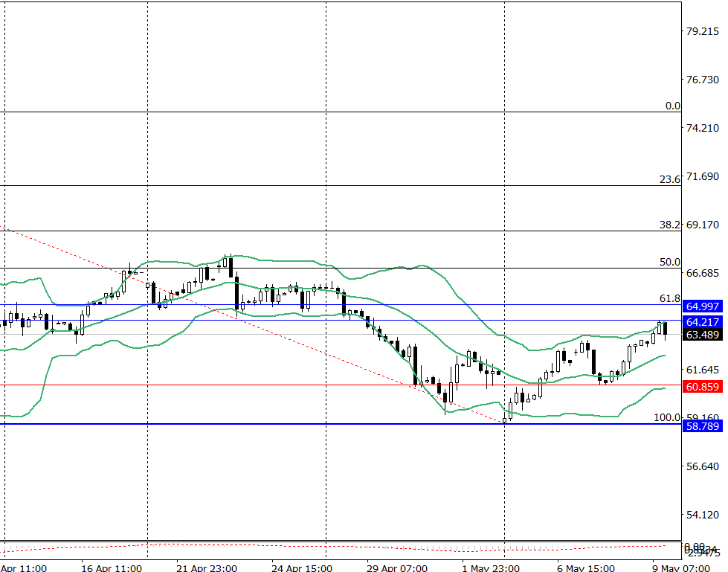728x572 pixels.
Task: Click the 1 May 23:00 time label
Action: coord(491,568)
